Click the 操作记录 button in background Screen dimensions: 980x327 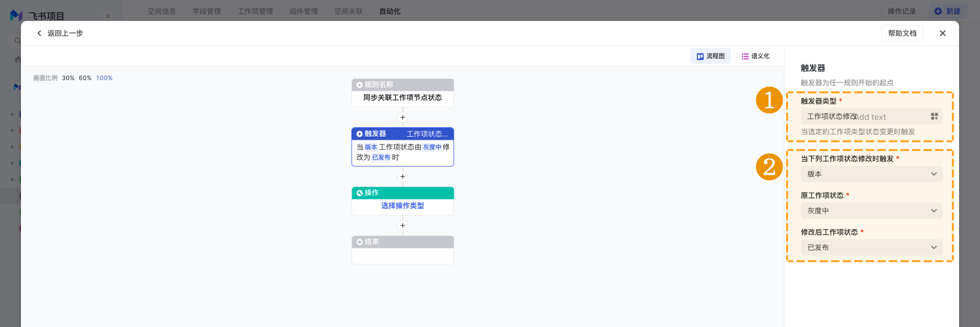902,11
